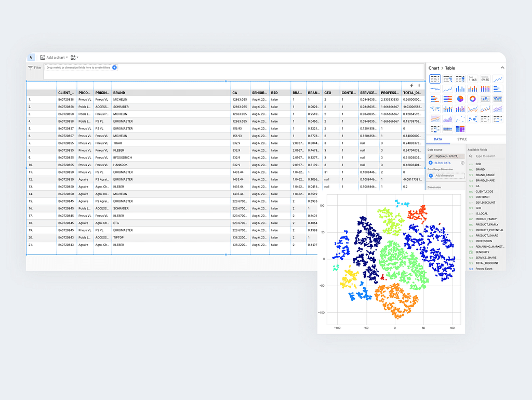Image resolution: width=532 pixels, height=400 pixels.
Task: Switch to the DATA tab
Action: [438, 139]
